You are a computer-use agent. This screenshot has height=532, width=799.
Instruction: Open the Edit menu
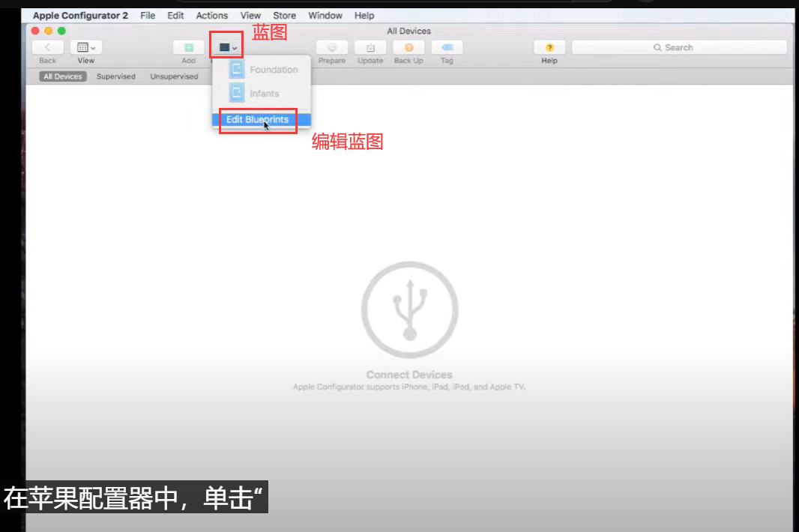click(x=175, y=15)
